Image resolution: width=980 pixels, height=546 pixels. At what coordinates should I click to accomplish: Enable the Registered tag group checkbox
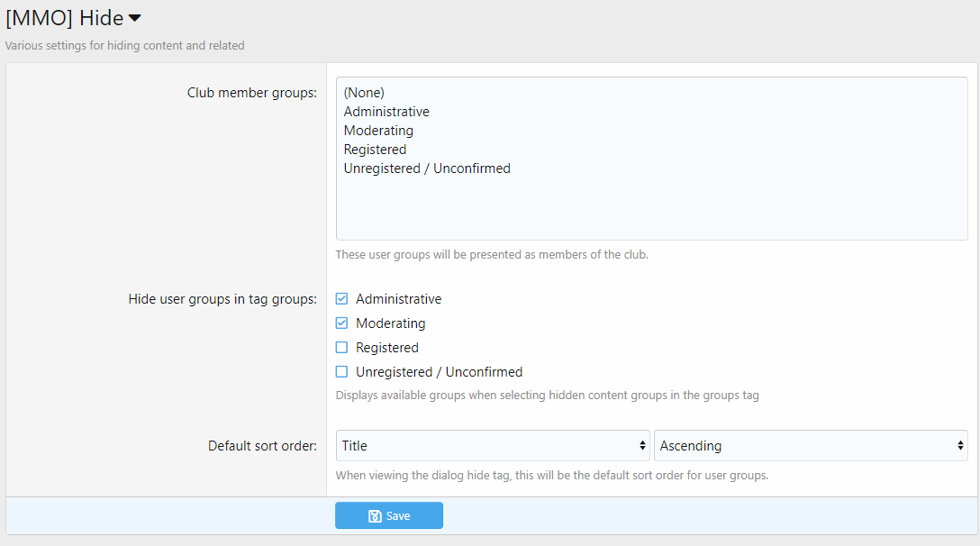click(341, 348)
